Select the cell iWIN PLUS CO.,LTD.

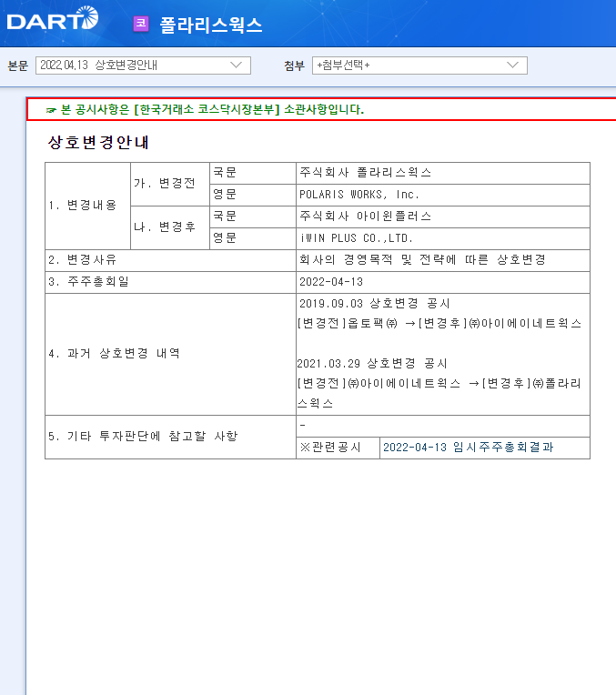tap(442, 238)
